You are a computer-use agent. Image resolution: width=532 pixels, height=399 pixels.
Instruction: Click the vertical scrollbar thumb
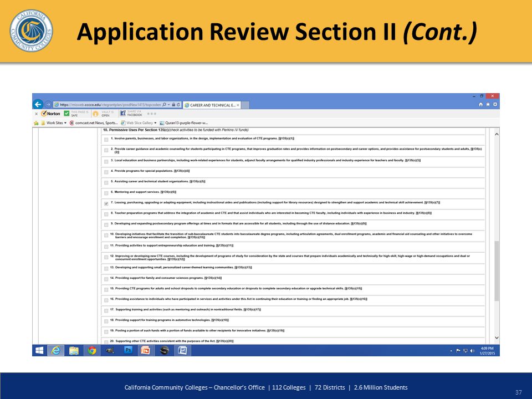pyautogui.click(x=497, y=271)
